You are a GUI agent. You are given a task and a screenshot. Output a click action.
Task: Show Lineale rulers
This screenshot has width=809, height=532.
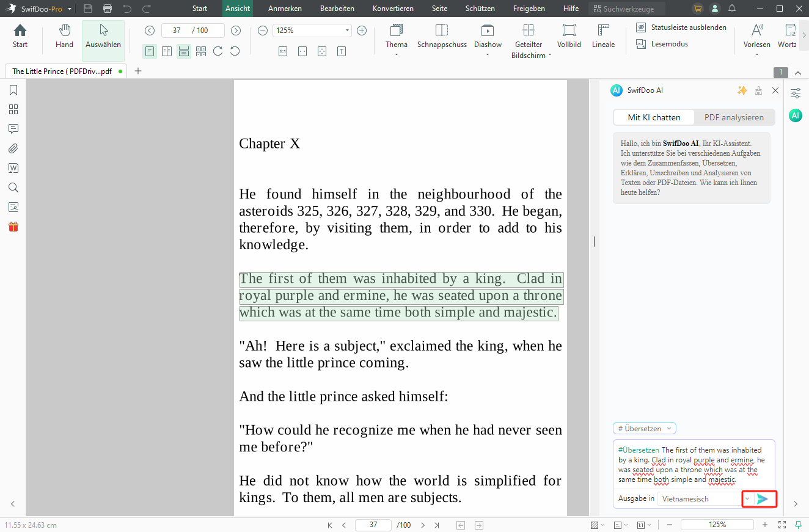pos(604,37)
